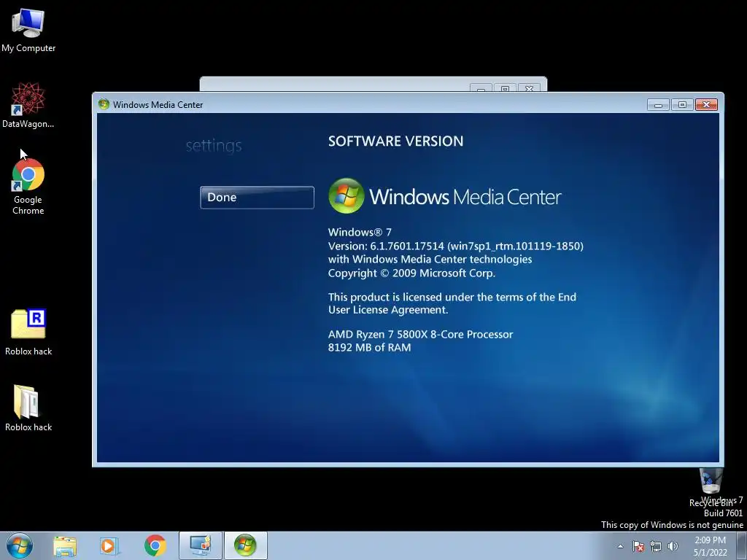Click the Done button in Media Center

pyautogui.click(x=257, y=197)
